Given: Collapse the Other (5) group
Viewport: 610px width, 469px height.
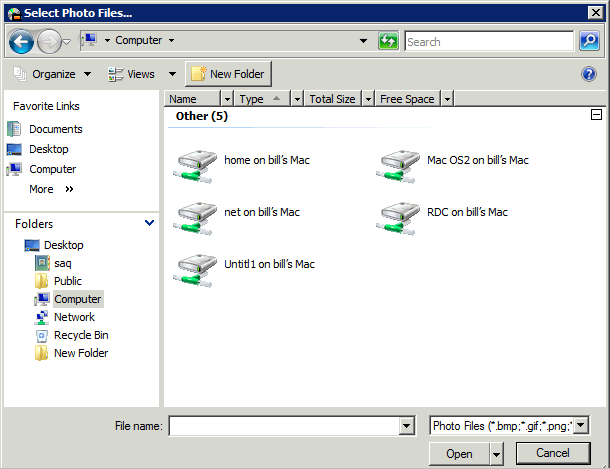Looking at the screenshot, I should tap(597, 116).
